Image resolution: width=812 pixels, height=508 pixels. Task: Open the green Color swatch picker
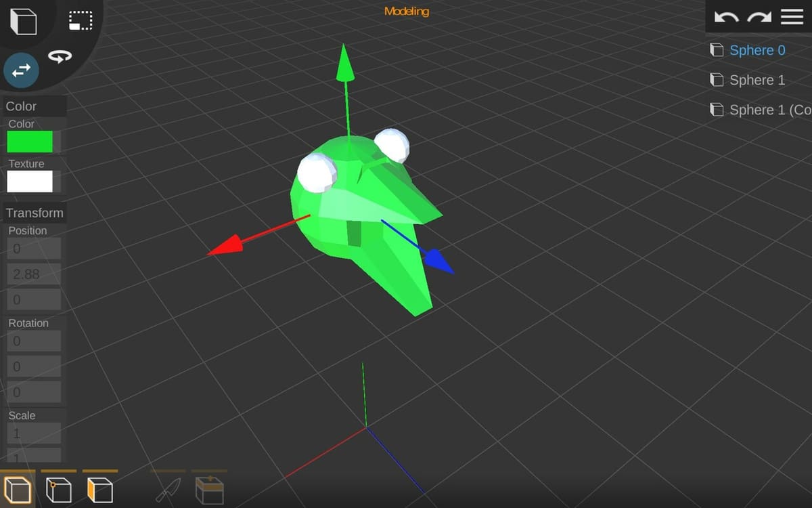[31, 142]
